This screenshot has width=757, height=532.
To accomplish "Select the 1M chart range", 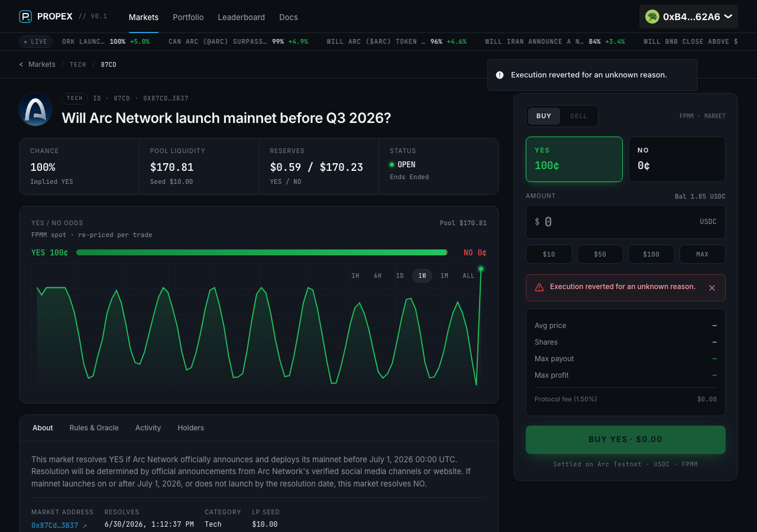I will tap(444, 276).
